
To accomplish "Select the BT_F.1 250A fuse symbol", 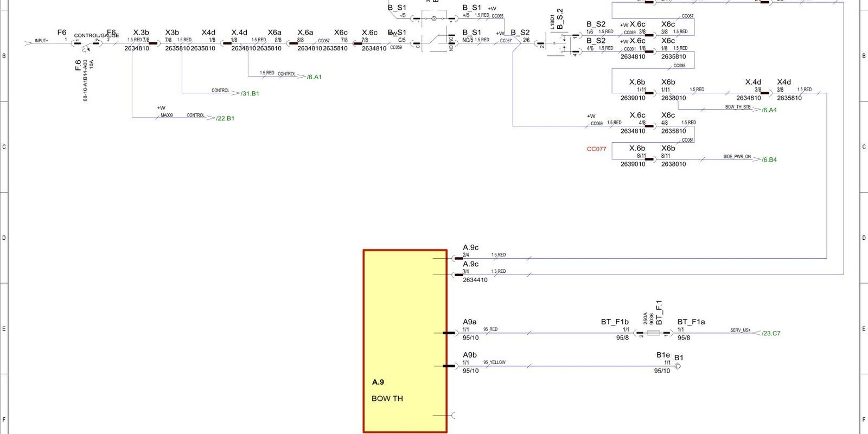I will click(654, 333).
